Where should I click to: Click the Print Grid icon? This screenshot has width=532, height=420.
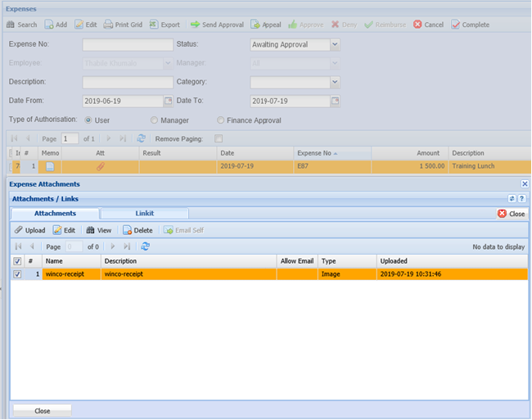click(x=108, y=25)
